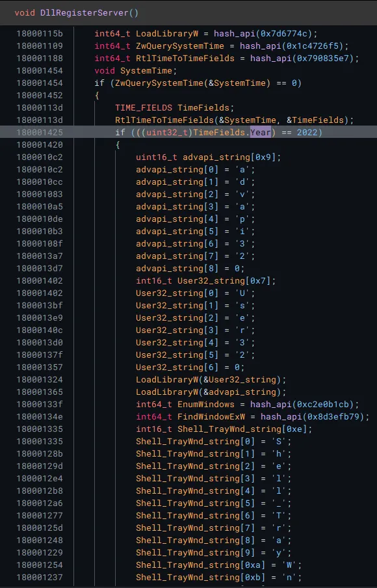This screenshot has height=588, width=377.
Task: Click address 18000108f
Action: [x=40, y=244]
